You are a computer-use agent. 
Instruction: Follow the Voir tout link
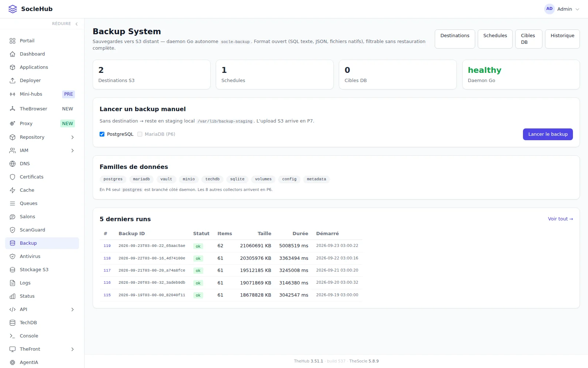click(560, 219)
